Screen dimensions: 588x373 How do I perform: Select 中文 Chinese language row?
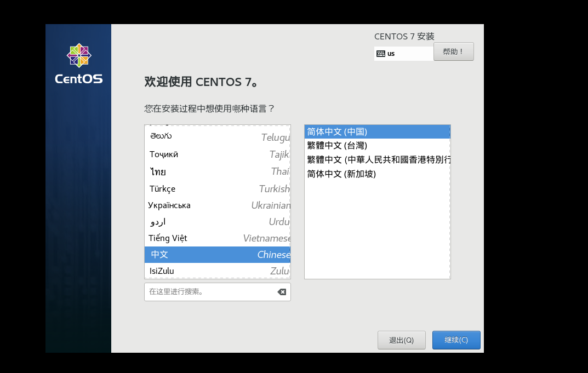pyautogui.click(x=218, y=255)
